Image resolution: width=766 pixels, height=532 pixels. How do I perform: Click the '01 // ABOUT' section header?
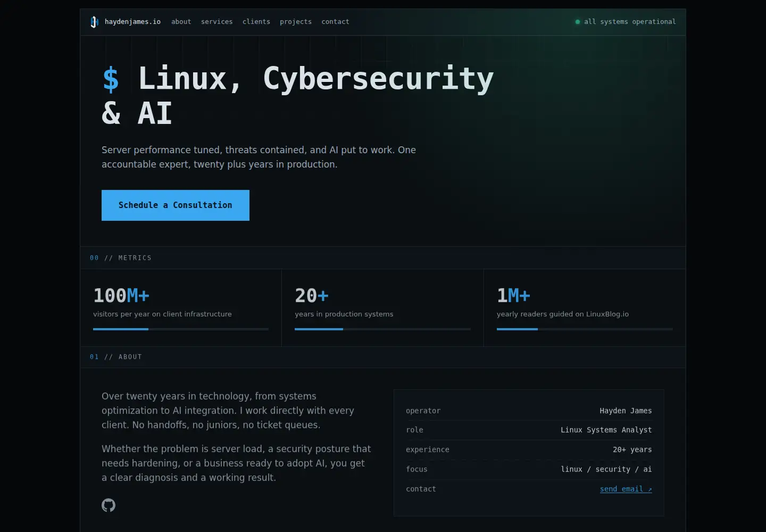pos(116,357)
